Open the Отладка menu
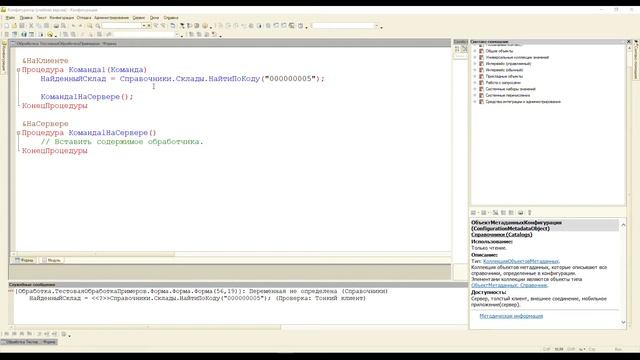 (x=84, y=18)
